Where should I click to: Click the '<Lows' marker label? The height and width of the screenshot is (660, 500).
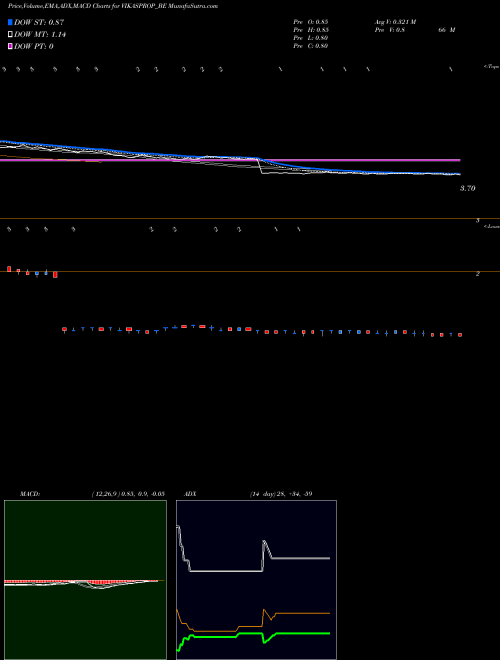pos(492,226)
